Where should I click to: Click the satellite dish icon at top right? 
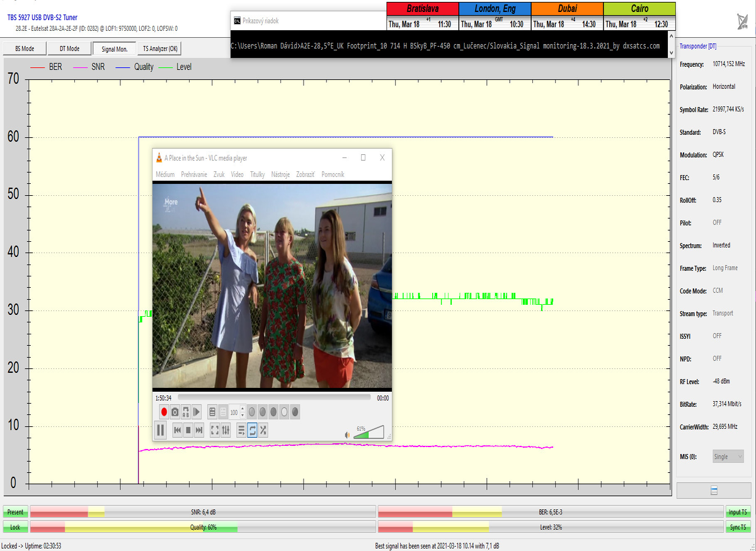point(743,22)
